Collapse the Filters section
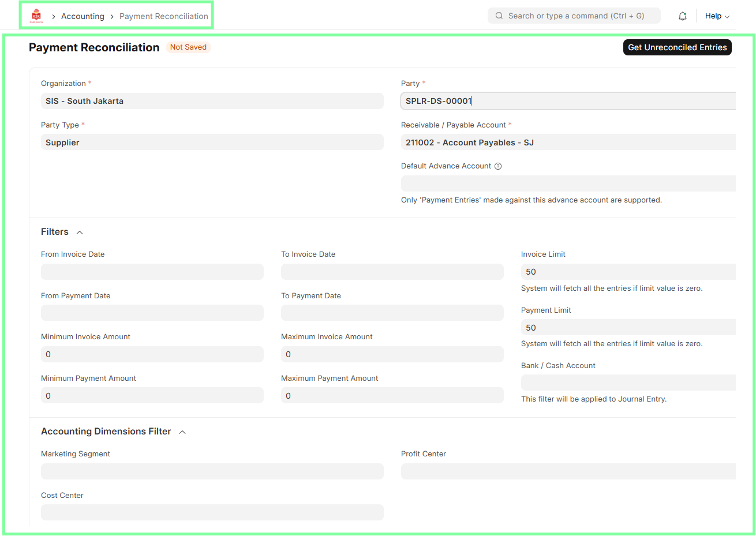This screenshot has width=756, height=536. [x=79, y=232]
